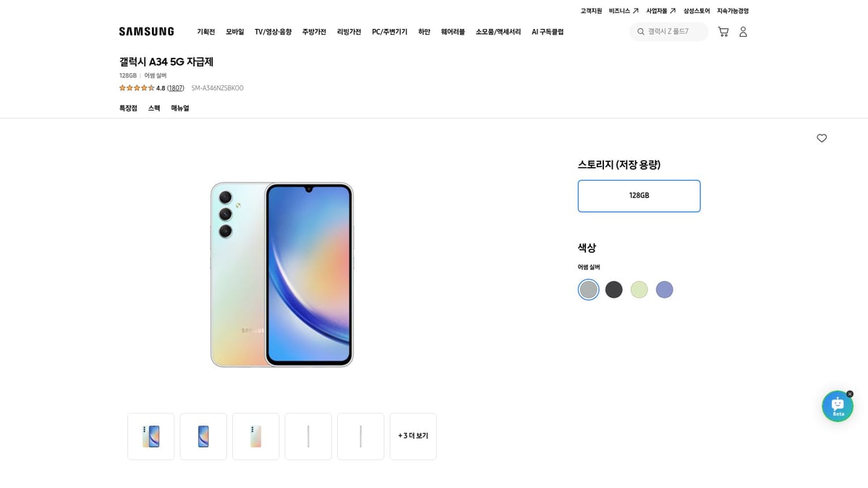Pick the violet color swatch
The height and width of the screenshot is (488, 868).
tap(664, 290)
